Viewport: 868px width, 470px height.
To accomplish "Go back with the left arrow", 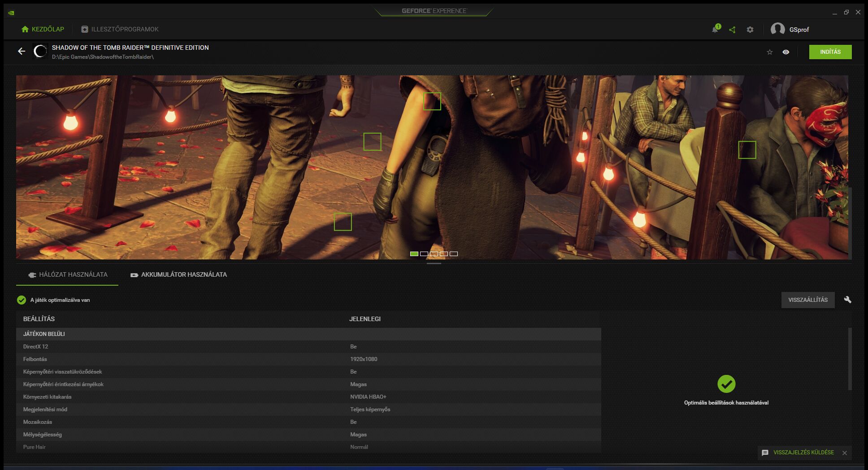I will [x=22, y=51].
